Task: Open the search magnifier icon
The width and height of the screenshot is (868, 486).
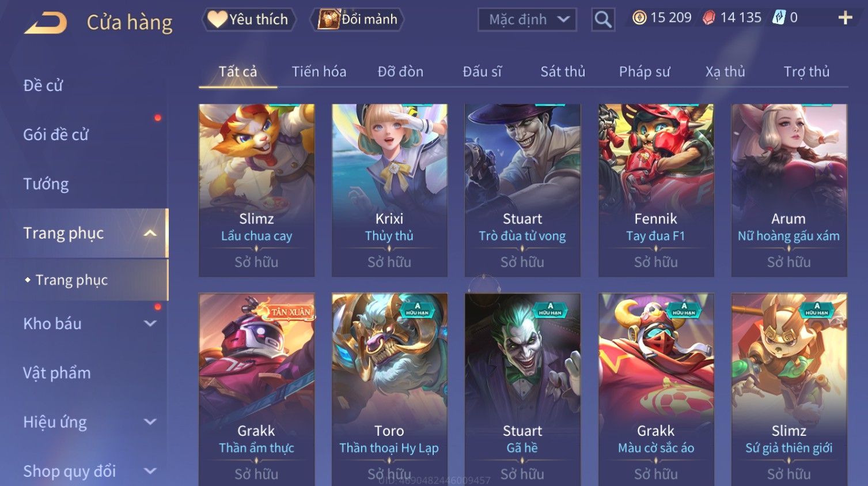Action: click(602, 20)
